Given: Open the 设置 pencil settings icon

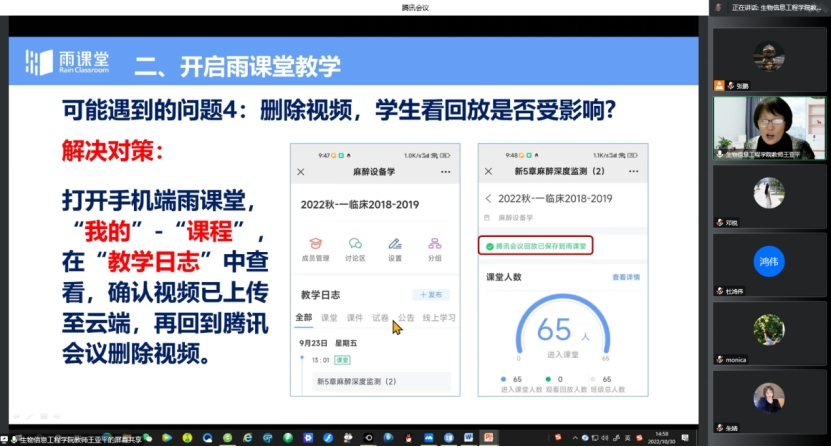Looking at the screenshot, I should (395, 244).
